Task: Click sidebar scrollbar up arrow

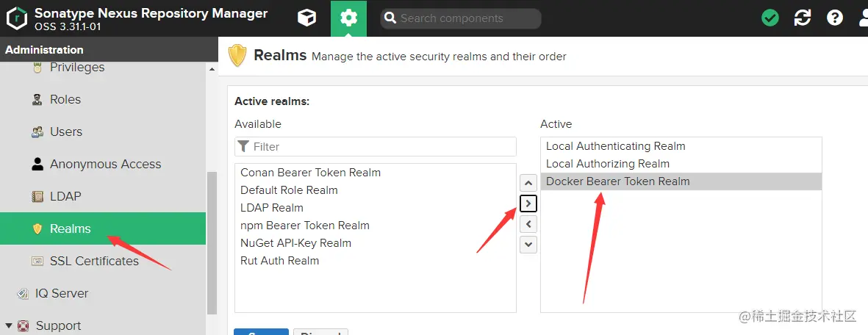Action: point(212,69)
